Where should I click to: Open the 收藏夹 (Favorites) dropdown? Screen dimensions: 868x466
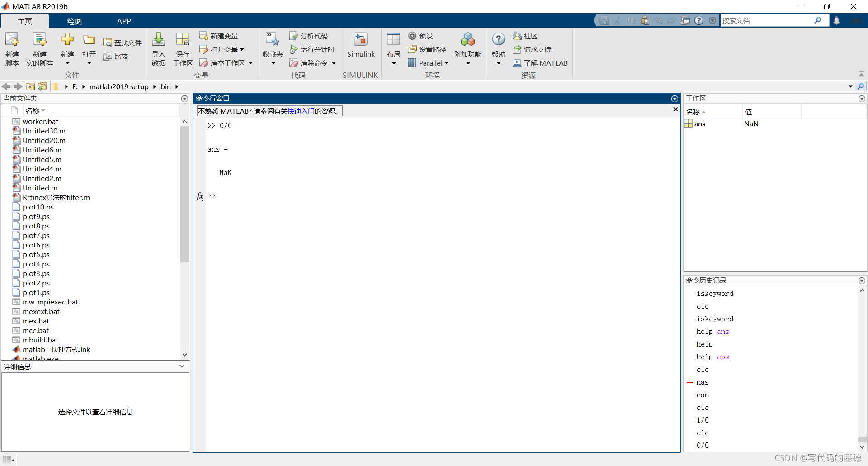(273, 63)
